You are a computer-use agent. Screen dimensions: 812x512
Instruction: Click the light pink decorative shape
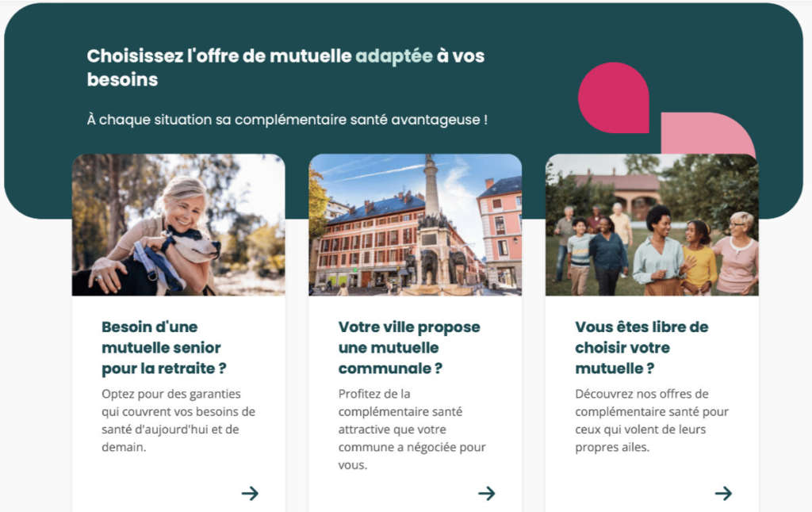[x=707, y=133]
